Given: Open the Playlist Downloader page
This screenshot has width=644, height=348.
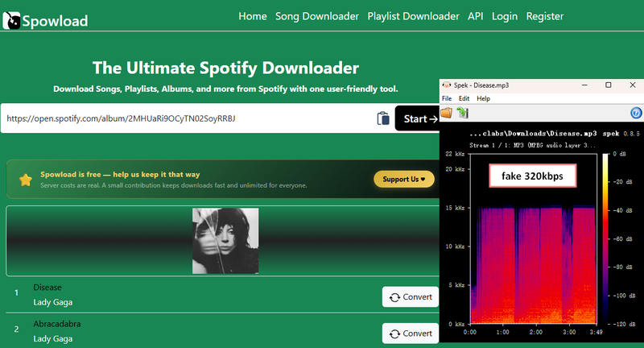Looking at the screenshot, I should coord(413,16).
